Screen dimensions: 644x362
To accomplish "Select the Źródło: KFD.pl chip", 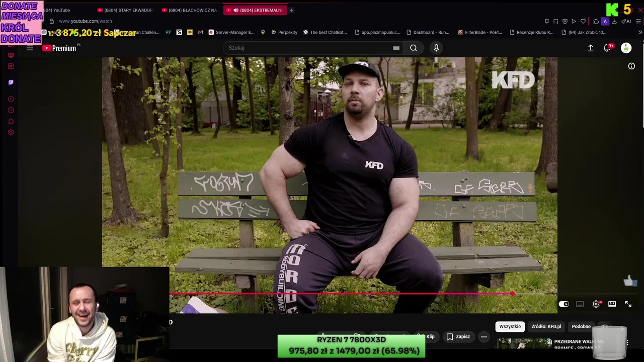I will (x=546, y=327).
